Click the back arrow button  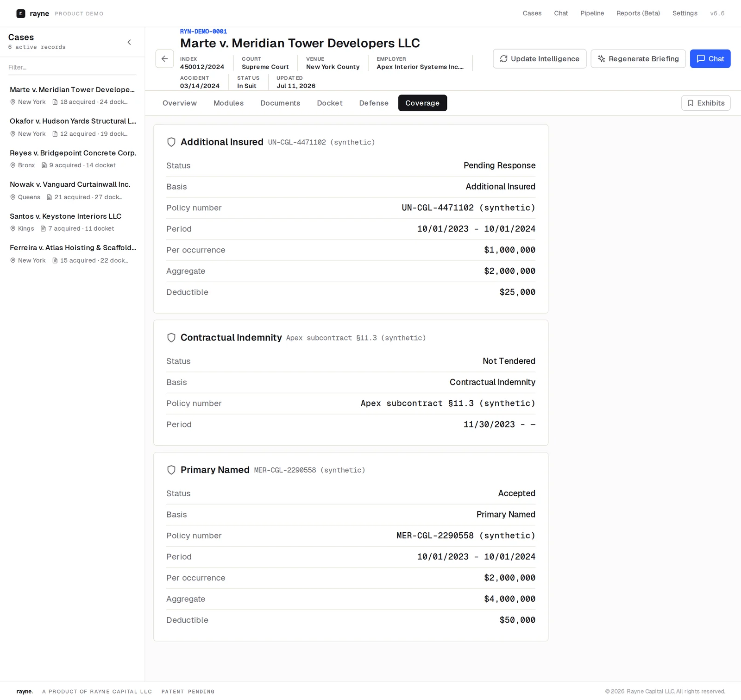click(164, 59)
